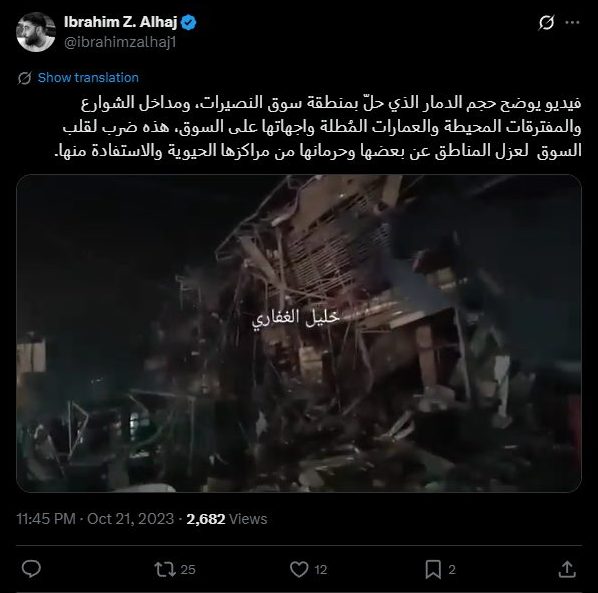The height and width of the screenshot is (593, 598).
Task: Click the repost arrows icon
Action: [165, 569]
